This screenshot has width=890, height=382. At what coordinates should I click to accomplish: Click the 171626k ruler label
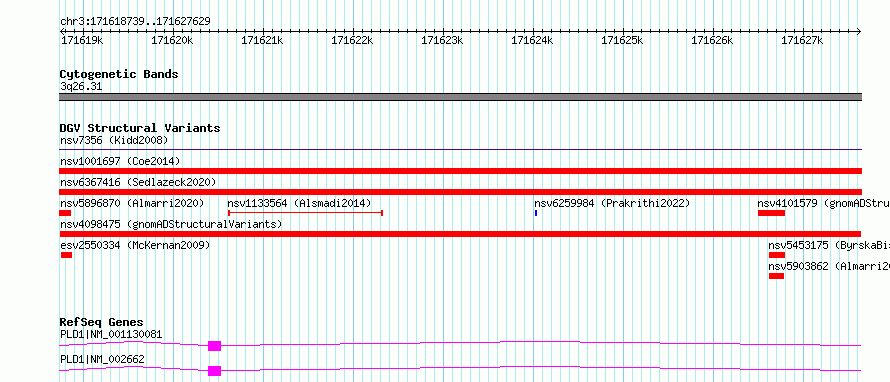(x=712, y=40)
